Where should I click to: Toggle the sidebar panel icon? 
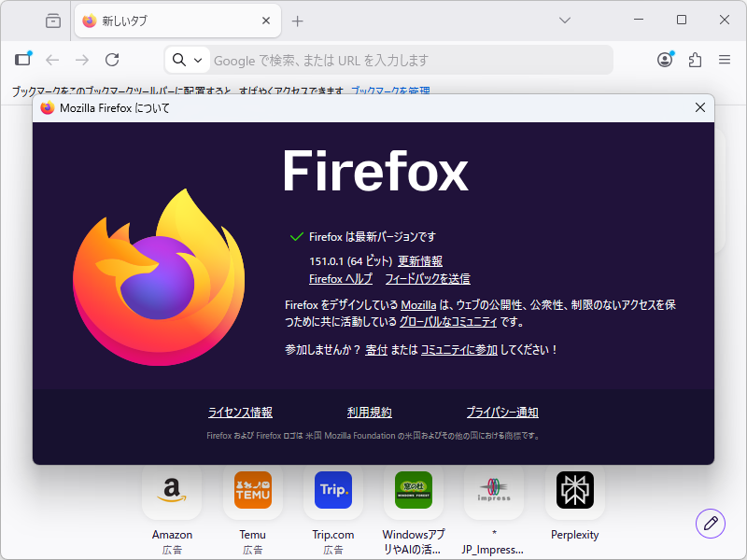tap(22, 60)
